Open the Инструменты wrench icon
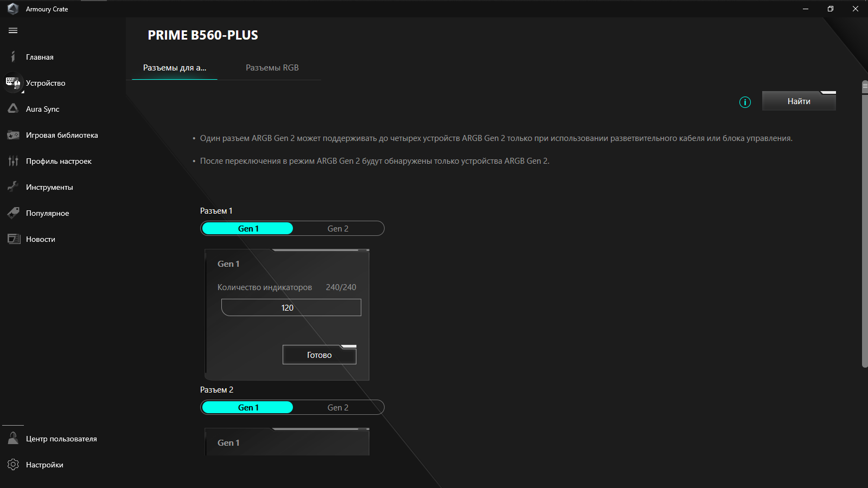Screen dimensions: 868x488 [13, 187]
